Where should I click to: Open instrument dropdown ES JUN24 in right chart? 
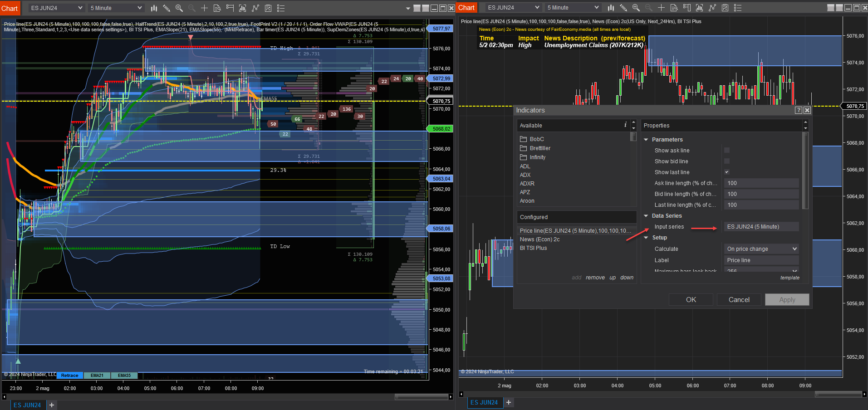[514, 8]
